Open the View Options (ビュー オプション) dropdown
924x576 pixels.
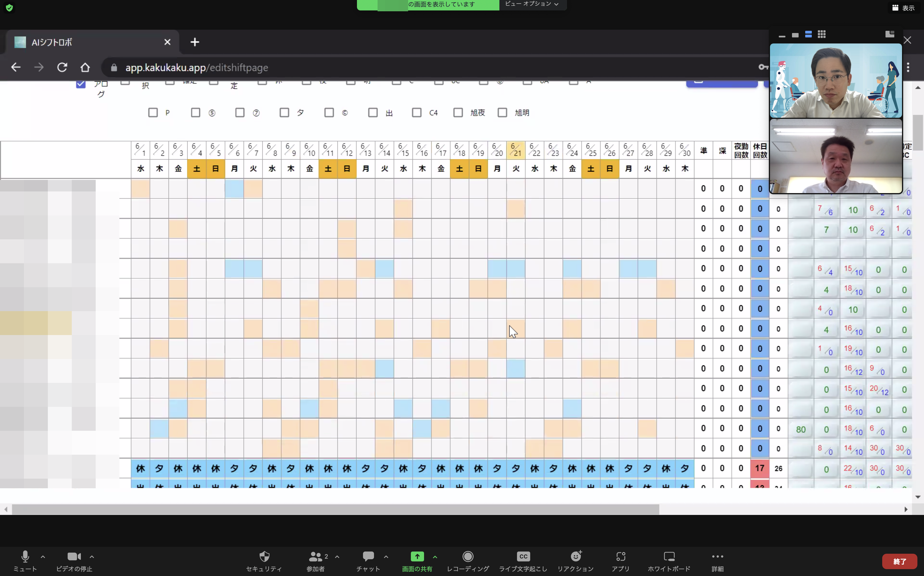point(532,4)
